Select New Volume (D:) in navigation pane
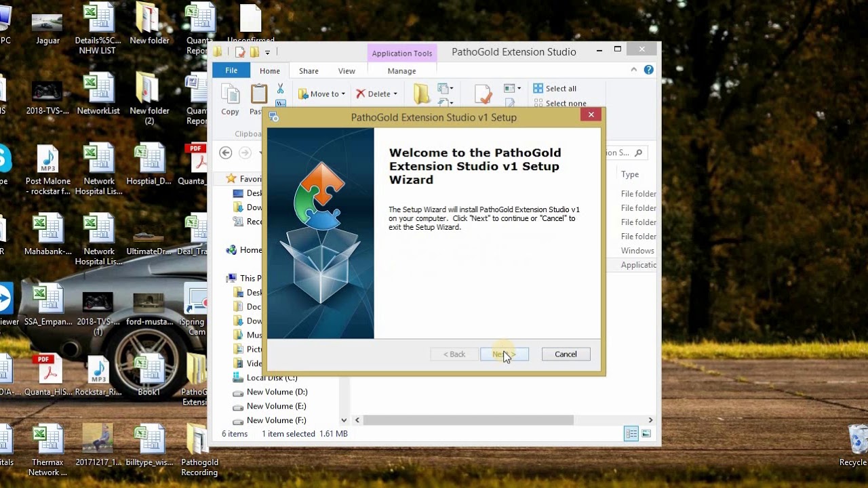This screenshot has height=488, width=868. [271, 392]
